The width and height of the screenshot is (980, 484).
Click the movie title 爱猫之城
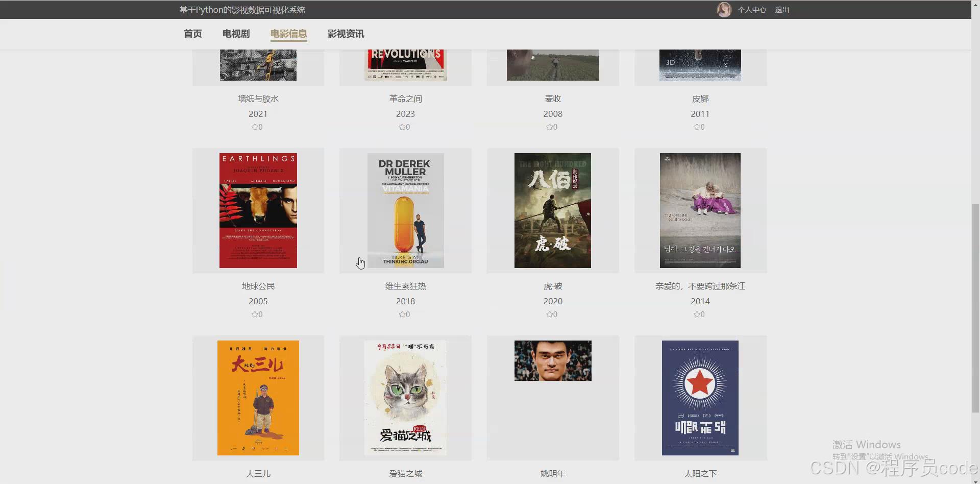406,474
